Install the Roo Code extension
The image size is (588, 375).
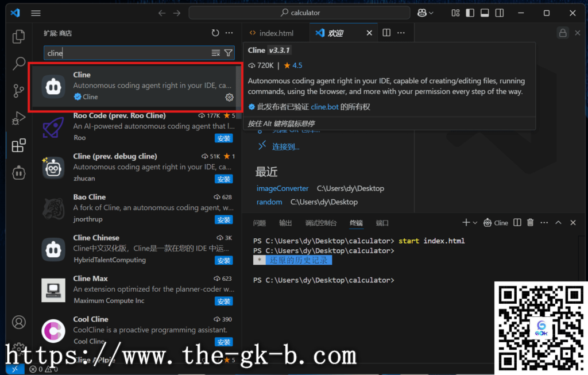pyautogui.click(x=224, y=138)
